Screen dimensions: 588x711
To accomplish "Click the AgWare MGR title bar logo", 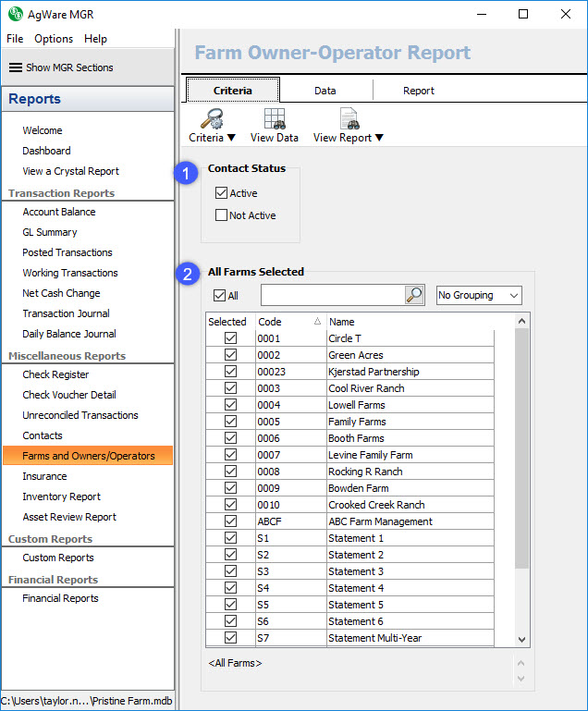I will (x=15, y=14).
